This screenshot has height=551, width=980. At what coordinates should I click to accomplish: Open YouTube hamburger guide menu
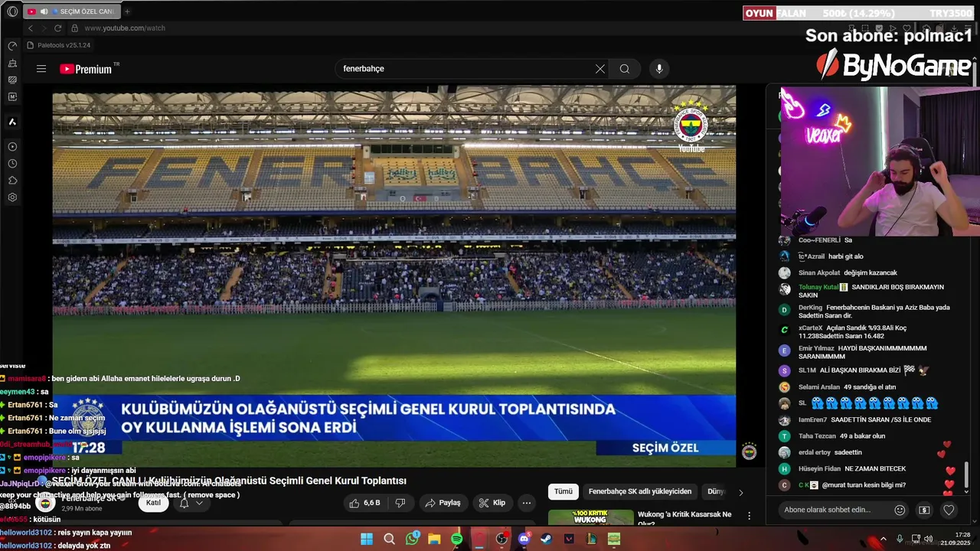point(41,69)
